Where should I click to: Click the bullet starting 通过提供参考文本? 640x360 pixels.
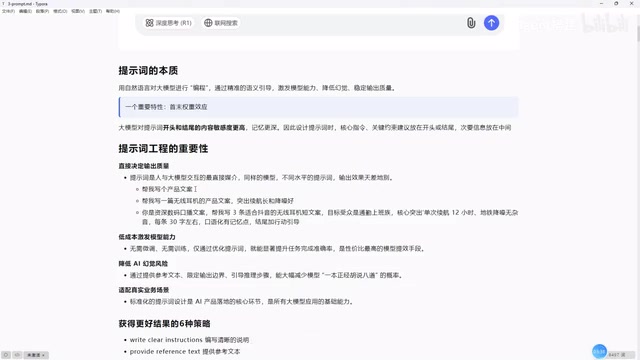pyautogui.click(x=267, y=276)
